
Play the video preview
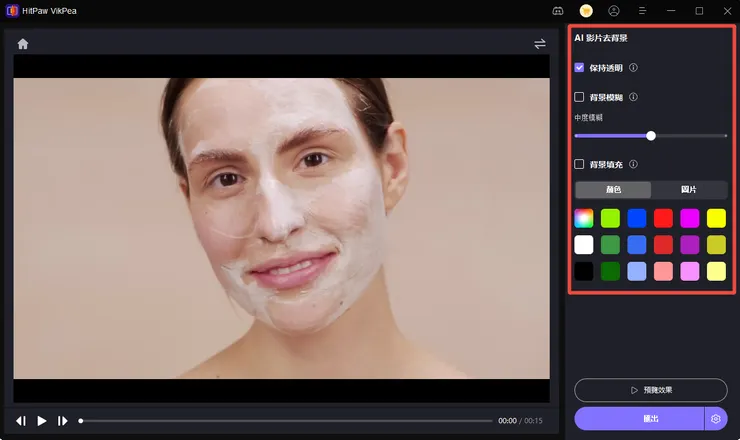(42, 421)
